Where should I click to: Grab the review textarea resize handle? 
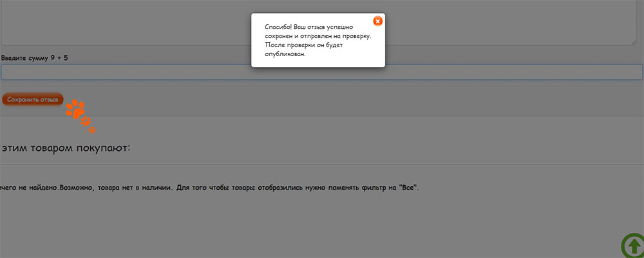634,43
